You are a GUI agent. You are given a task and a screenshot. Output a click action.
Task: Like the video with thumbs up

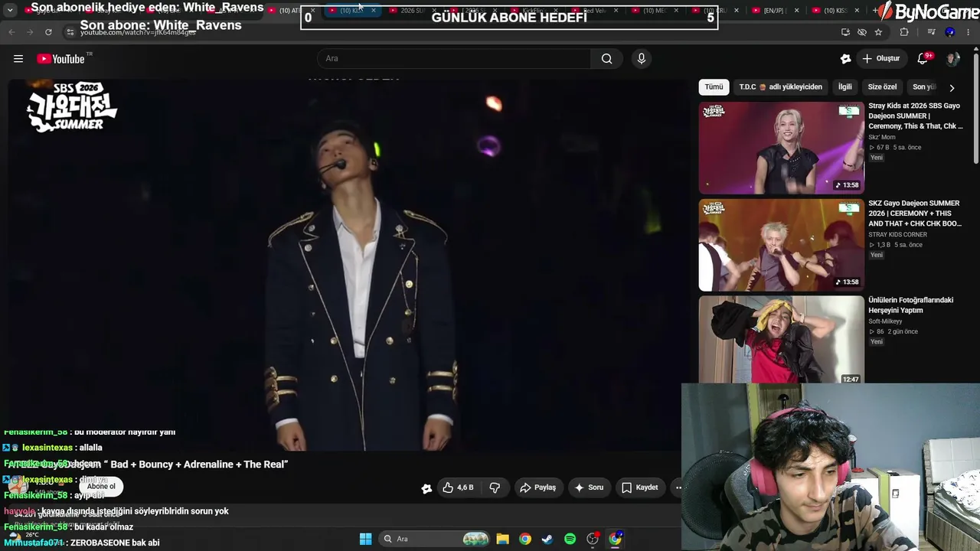pyautogui.click(x=459, y=487)
